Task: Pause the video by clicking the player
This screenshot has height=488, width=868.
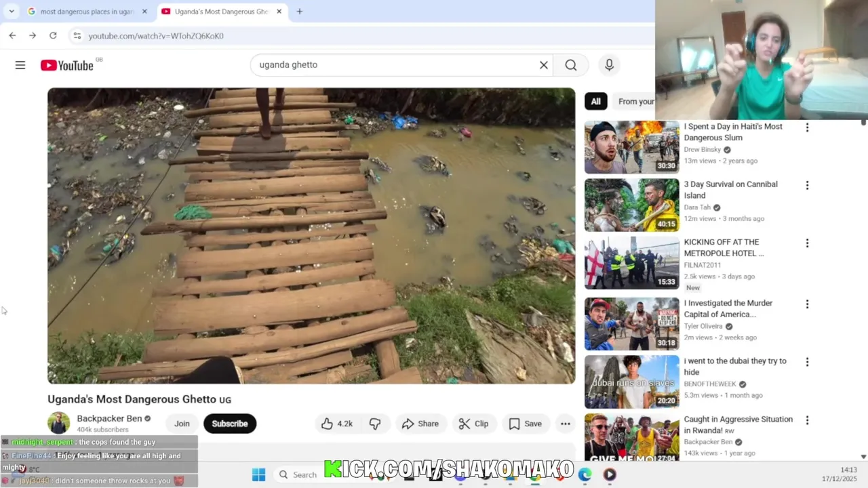Action: point(311,236)
